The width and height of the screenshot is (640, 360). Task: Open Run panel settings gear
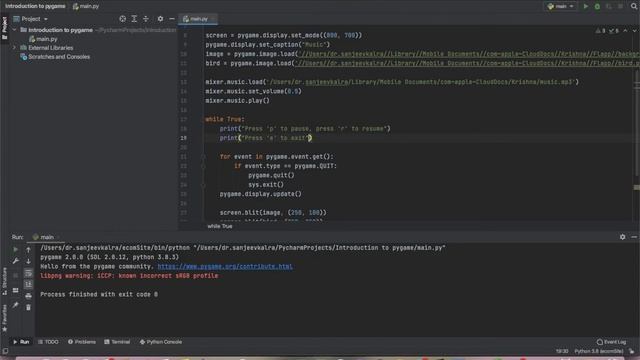tap(622, 237)
